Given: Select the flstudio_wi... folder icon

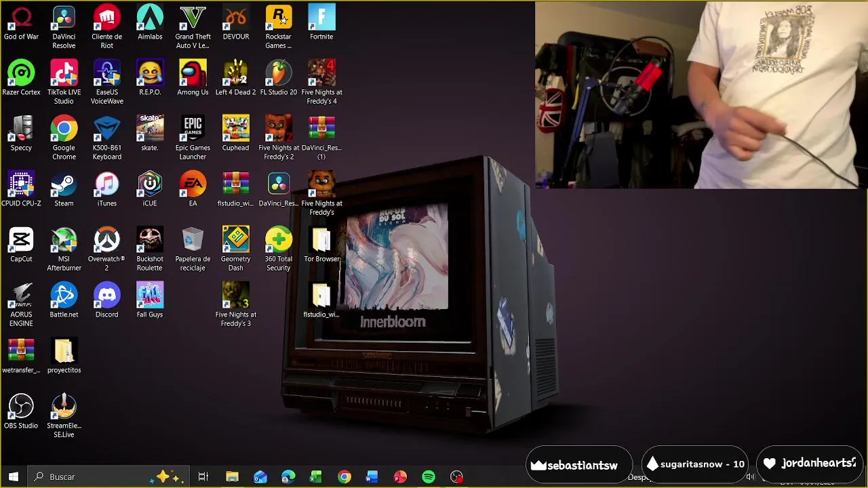Looking at the screenshot, I should [321, 301].
